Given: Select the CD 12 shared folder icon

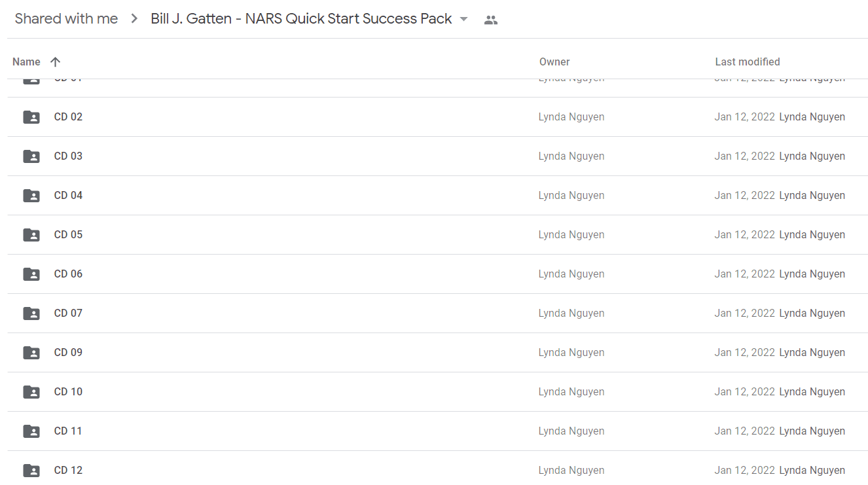Looking at the screenshot, I should (x=31, y=471).
